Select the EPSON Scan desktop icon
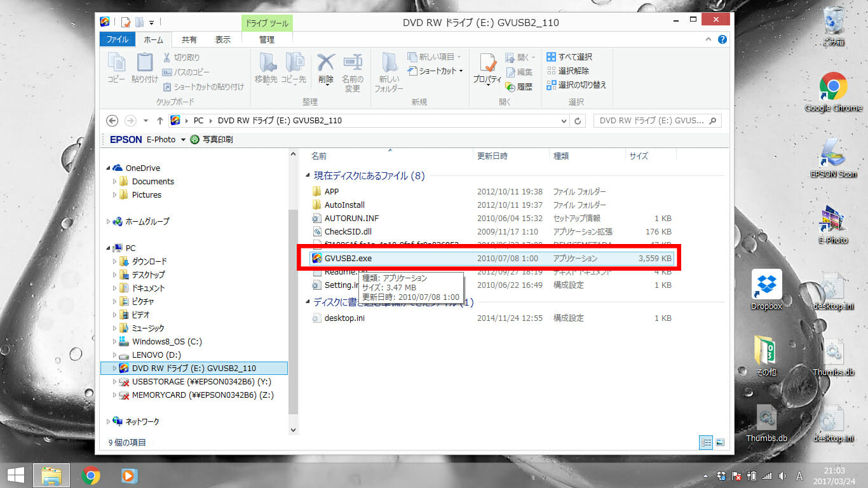This screenshot has width=868, height=488. (x=833, y=158)
